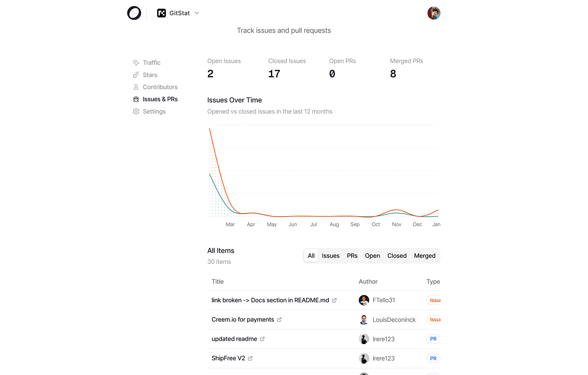This screenshot has width=588, height=375.
Task: Click the Stars sidebar icon
Action: (x=136, y=75)
